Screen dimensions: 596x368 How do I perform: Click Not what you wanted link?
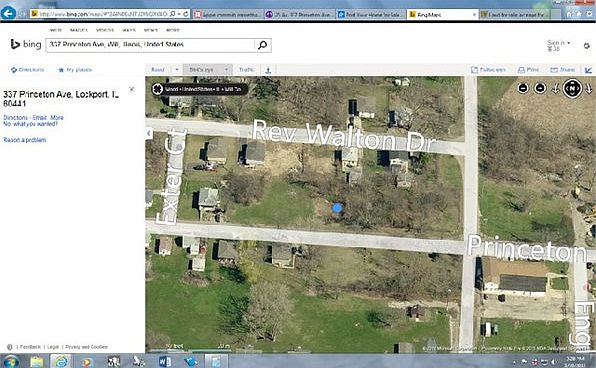pos(30,124)
